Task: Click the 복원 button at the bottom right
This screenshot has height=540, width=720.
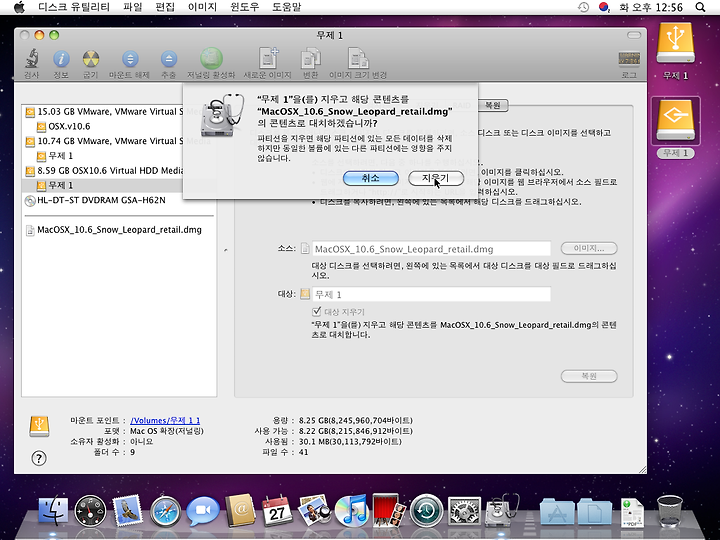Action: (589, 376)
